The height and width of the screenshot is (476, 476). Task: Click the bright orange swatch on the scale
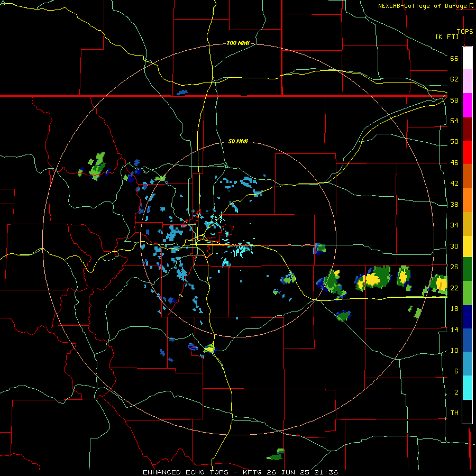click(467, 200)
